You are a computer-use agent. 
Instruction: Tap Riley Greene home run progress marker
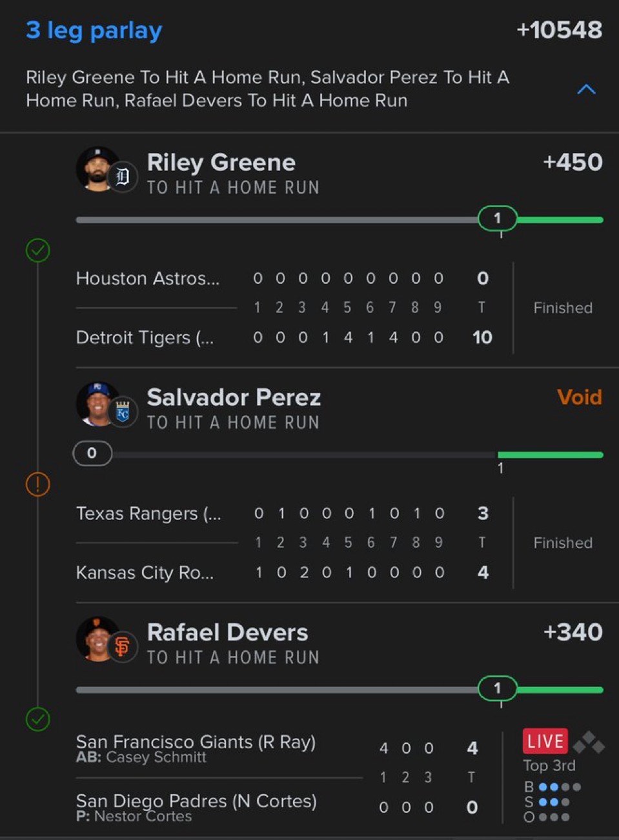[497, 219]
